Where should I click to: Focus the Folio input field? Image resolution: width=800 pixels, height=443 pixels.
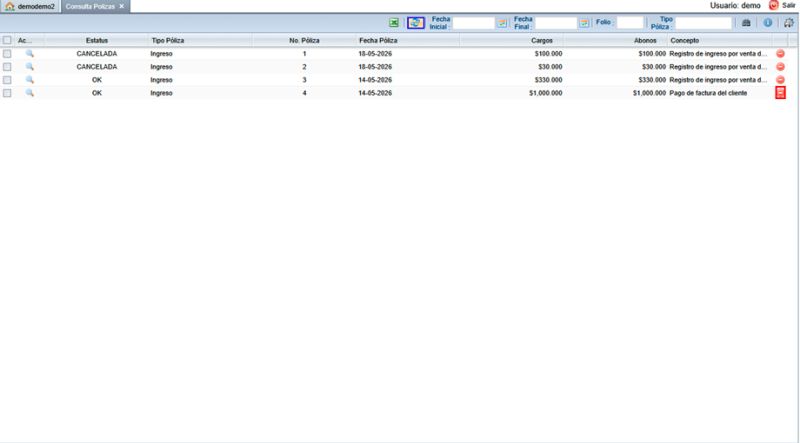(630, 23)
